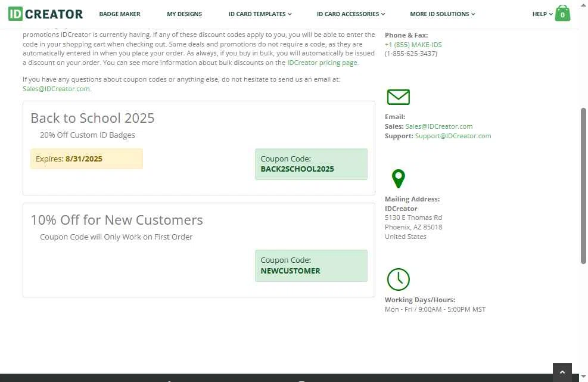Click the Back to School 2025 heading
Viewport: 588px width, 382px height.
(92, 118)
